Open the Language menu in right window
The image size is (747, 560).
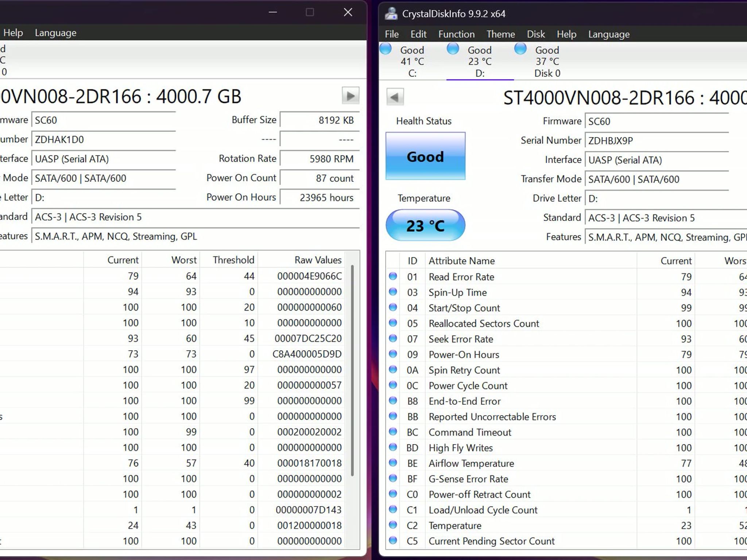[609, 34]
